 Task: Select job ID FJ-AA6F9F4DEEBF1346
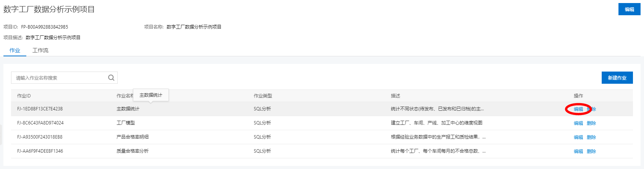[x=40, y=151]
